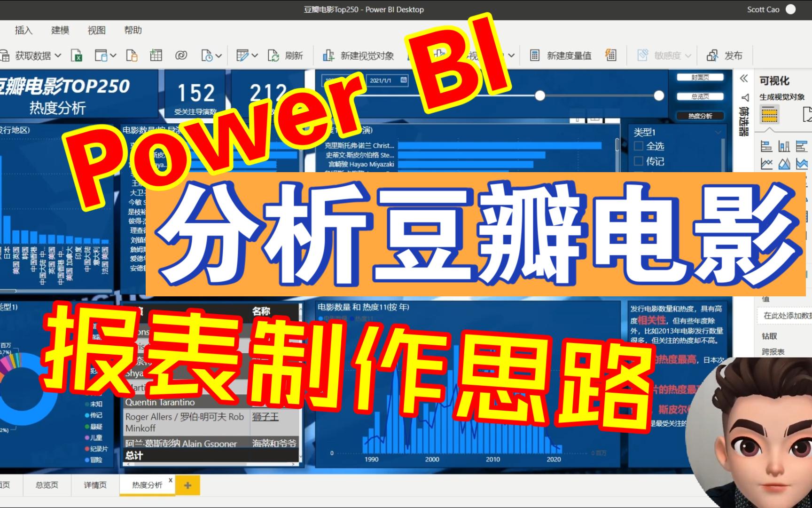Click the 宫崎骏 Hayao Miyazaki bar label

click(x=361, y=164)
